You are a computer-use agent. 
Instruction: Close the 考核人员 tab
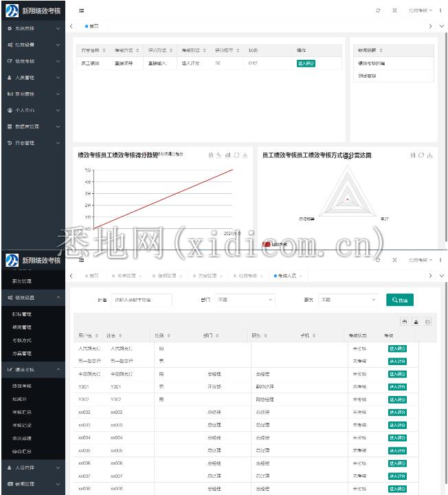tap(301, 276)
